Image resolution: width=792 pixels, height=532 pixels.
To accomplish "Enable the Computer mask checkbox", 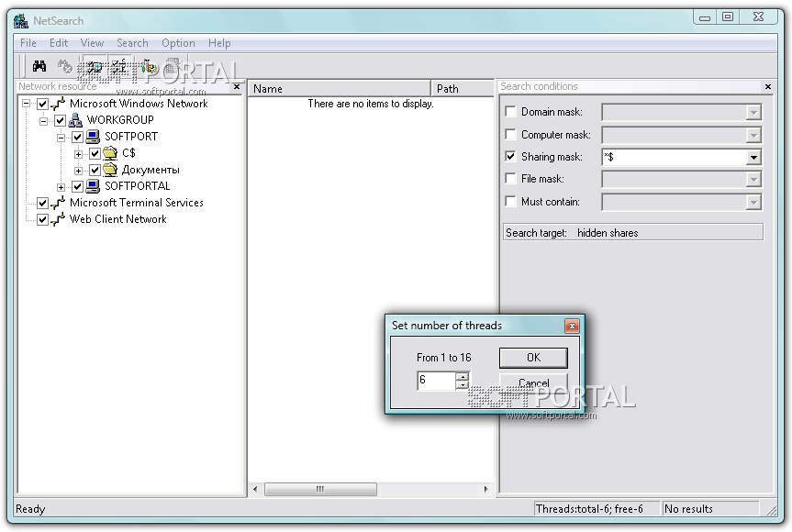I will [x=510, y=134].
